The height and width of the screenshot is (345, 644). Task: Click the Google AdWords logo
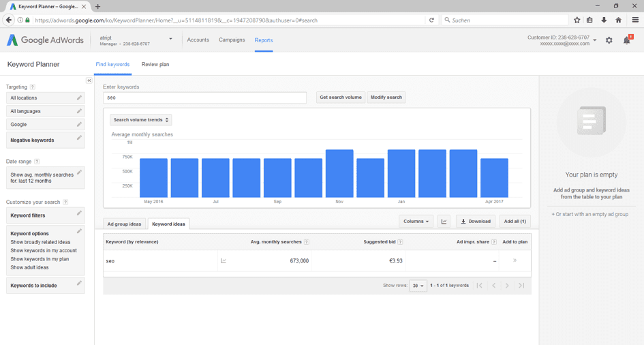pyautogui.click(x=45, y=40)
